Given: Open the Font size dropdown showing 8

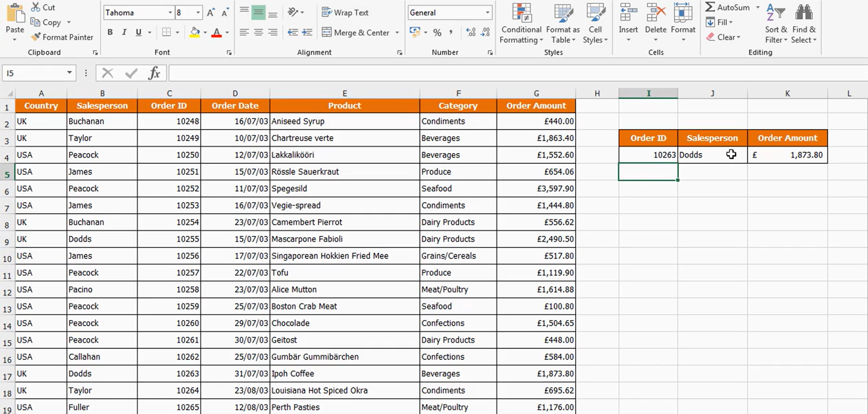Looking at the screenshot, I should 198,12.
